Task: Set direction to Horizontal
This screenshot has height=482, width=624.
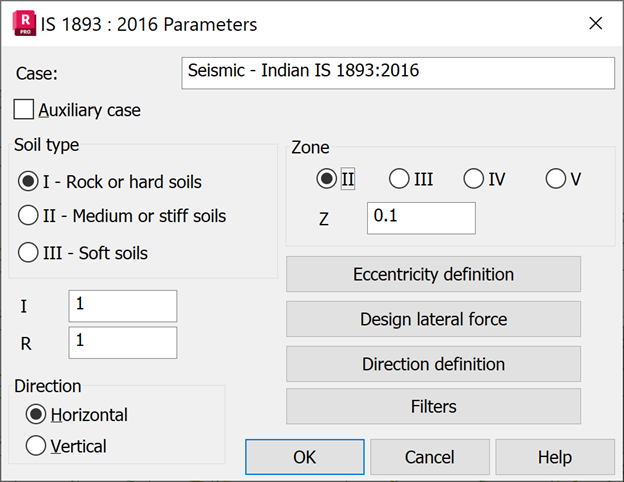Action: (x=37, y=414)
